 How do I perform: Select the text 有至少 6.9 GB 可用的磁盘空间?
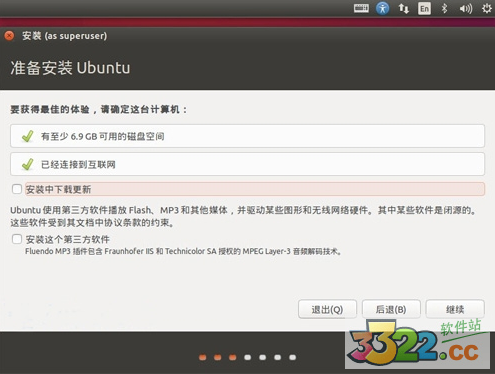point(103,136)
